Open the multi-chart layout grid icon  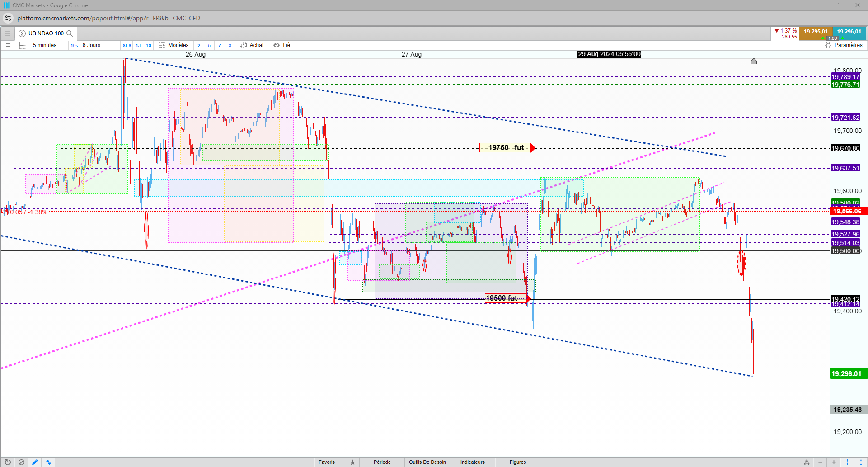point(23,45)
